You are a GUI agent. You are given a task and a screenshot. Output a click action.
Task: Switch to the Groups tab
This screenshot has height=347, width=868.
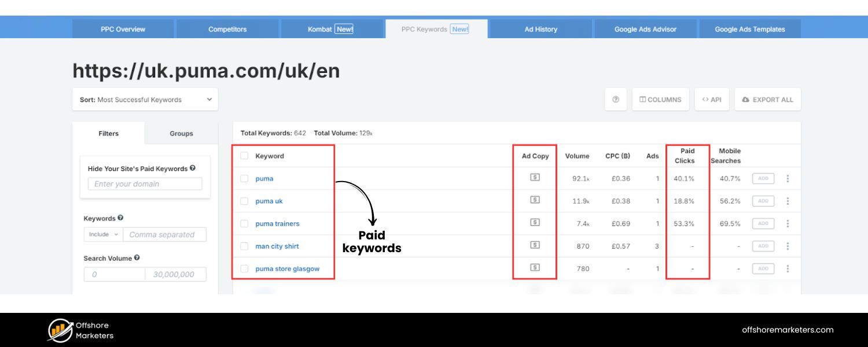click(x=181, y=133)
